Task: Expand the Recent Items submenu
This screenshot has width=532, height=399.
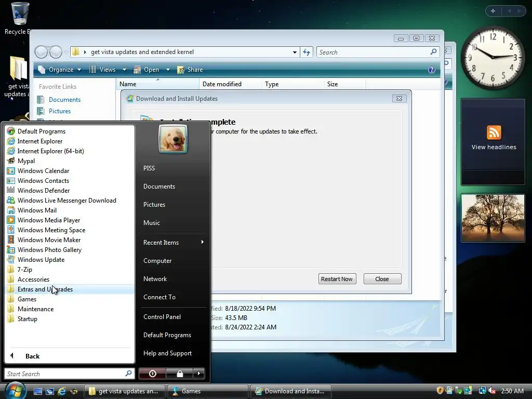Action: (x=173, y=242)
